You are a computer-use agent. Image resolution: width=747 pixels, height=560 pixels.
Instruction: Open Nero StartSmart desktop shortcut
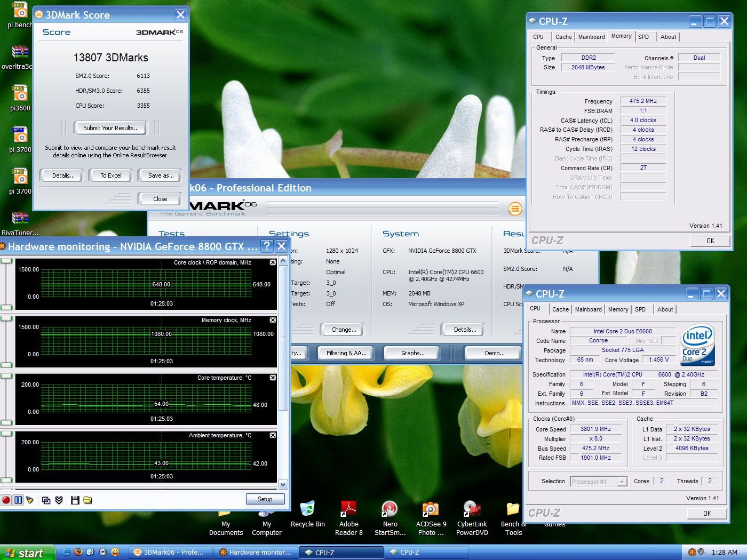(x=390, y=518)
